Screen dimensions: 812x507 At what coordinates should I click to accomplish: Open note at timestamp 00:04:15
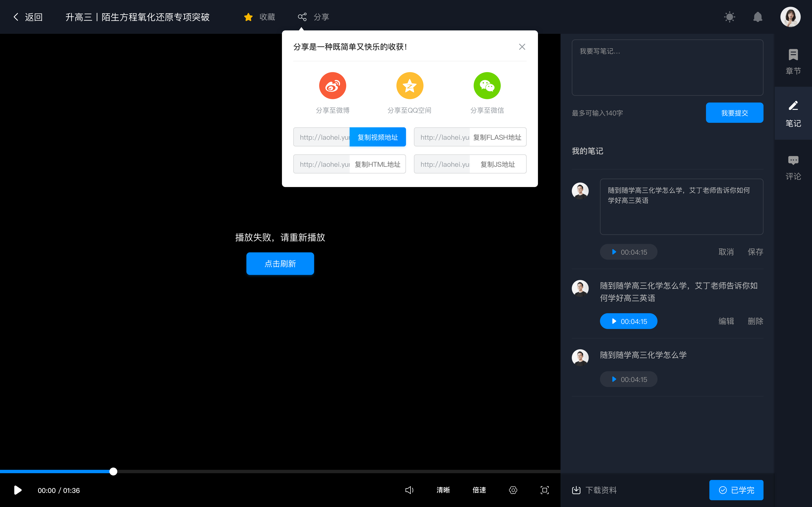[628, 321]
